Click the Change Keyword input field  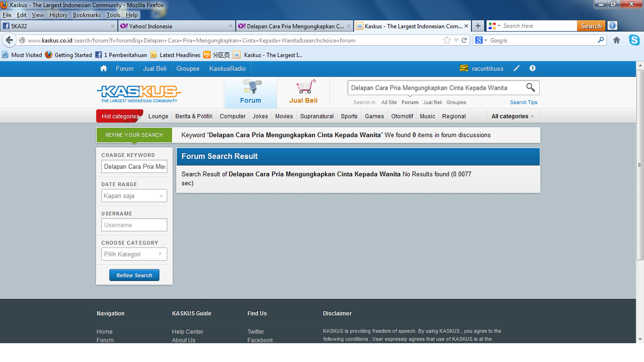[134, 166]
